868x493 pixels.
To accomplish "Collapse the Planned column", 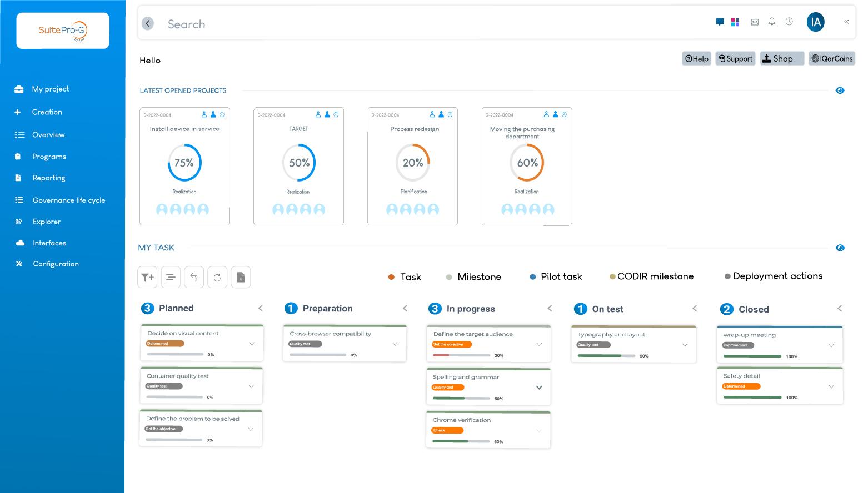I will [x=261, y=308].
